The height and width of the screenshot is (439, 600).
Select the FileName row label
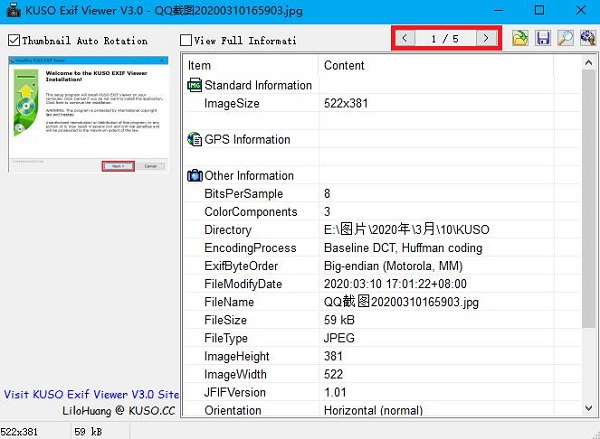229,302
